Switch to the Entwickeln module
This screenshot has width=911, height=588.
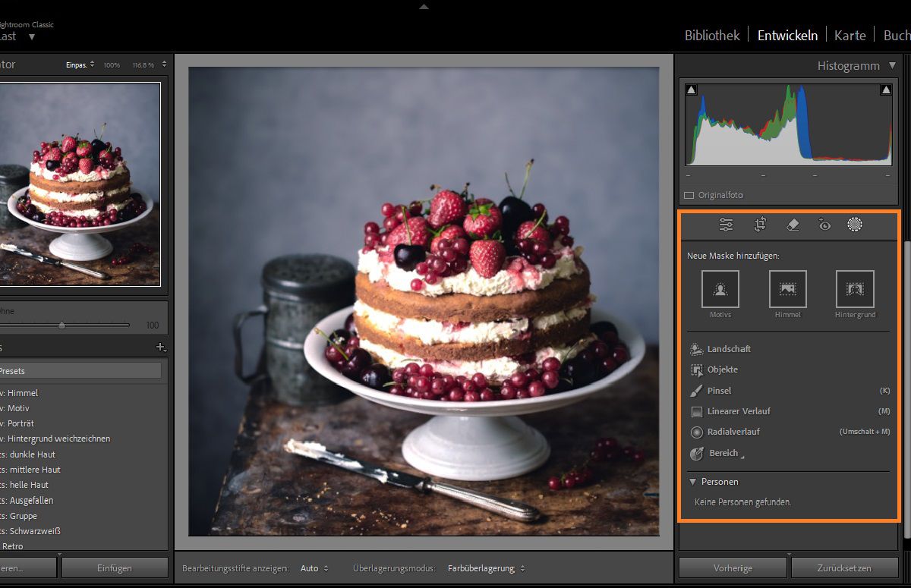(787, 36)
